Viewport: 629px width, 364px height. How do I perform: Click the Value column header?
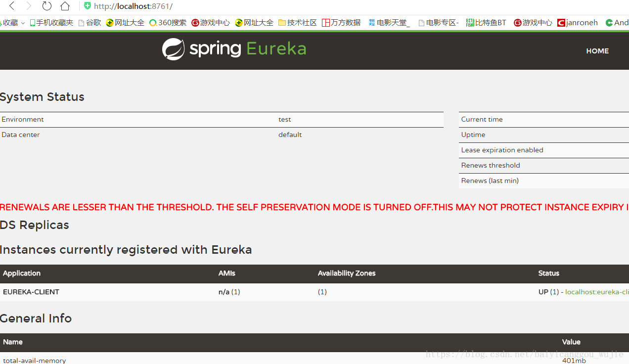point(571,342)
